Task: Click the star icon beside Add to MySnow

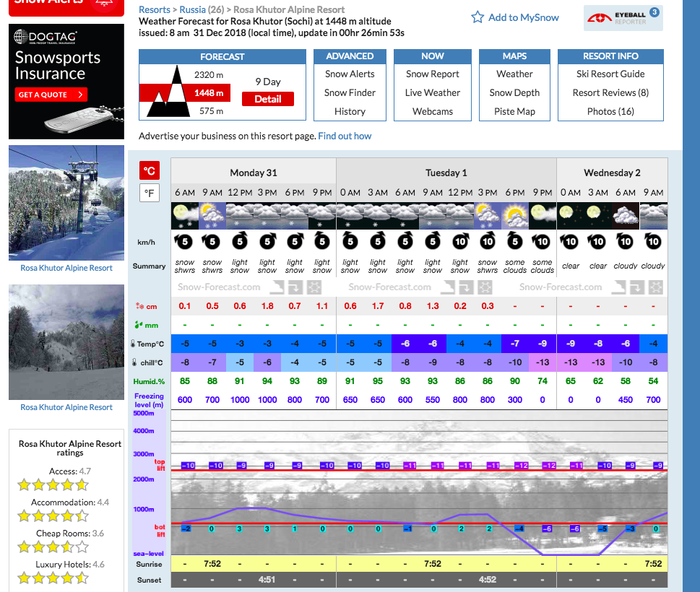Action: (x=478, y=17)
